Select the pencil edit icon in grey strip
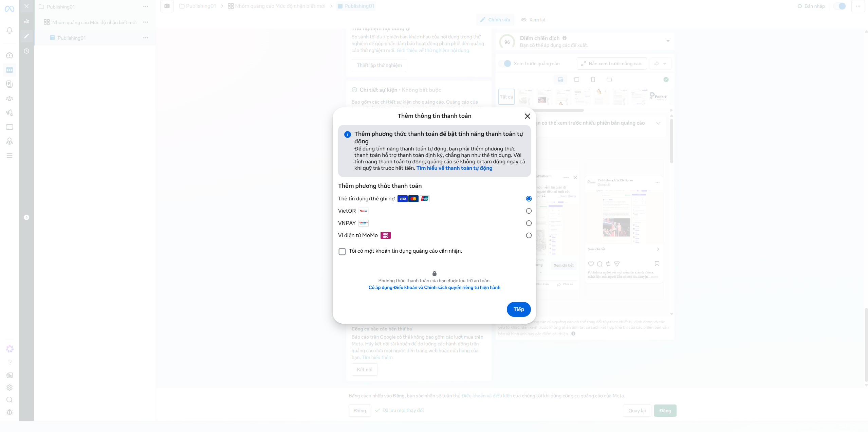The image size is (868, 432). click(26, 36)
